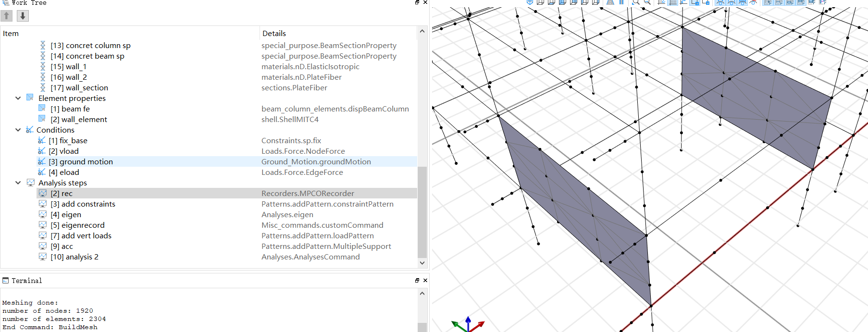This screenshot has height=332, width=868.
Task: Collapse the Analysis steps group
Action: coord(18,183)
